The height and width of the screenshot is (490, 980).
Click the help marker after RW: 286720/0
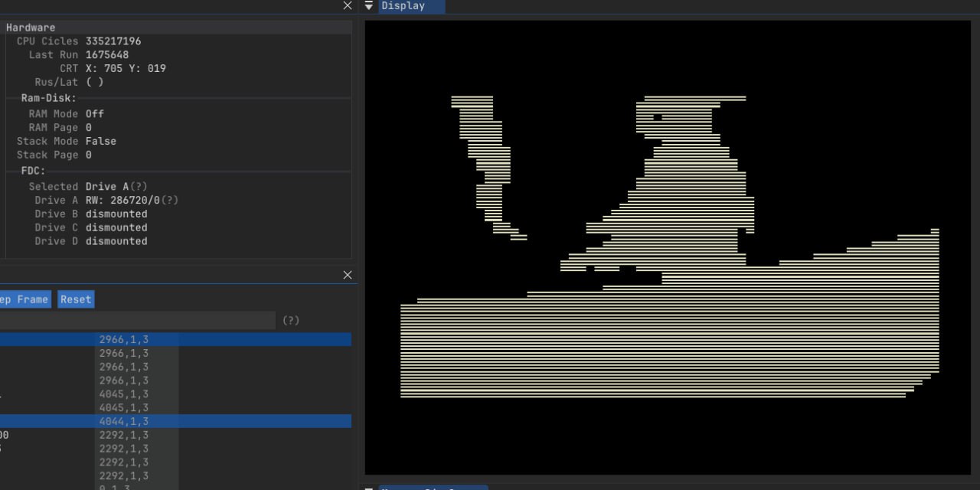[170, 201]
